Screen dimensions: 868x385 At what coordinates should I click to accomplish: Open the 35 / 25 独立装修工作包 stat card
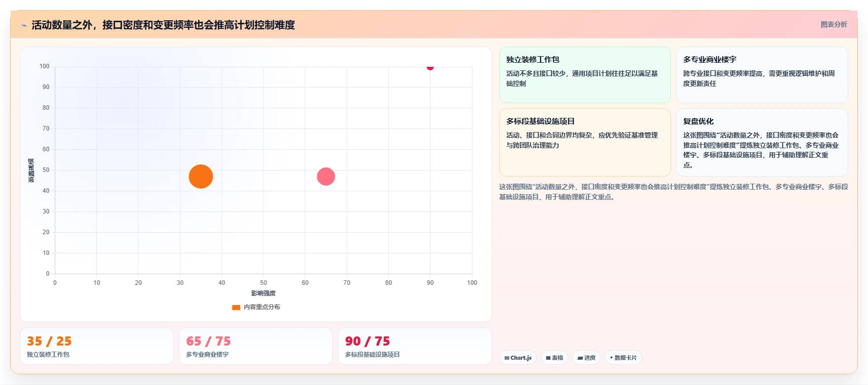pyautogui.click(x=97, y=346)
